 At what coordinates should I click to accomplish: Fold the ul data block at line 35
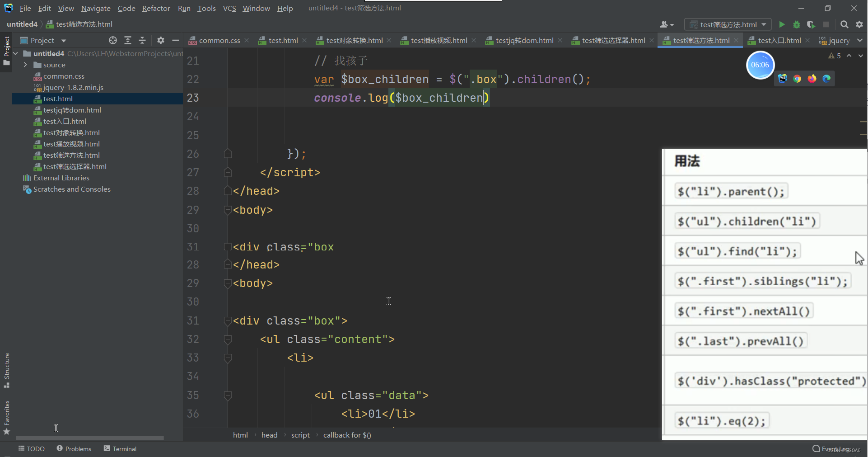[228, 396]
